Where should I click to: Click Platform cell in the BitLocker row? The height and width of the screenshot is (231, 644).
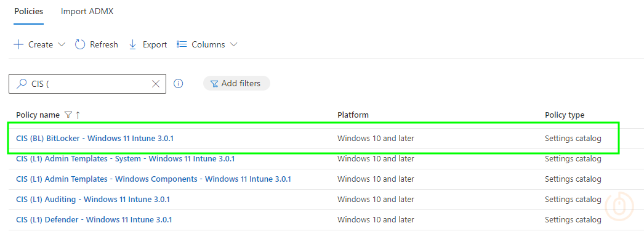pyautogui.click(x=376, y=139)
